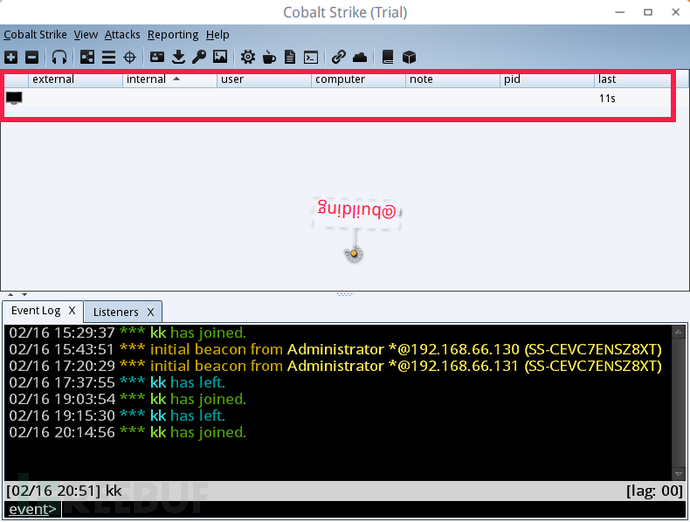Image resolution: width=690 pixels, height=522 pixels.
Task: Click the help book icon
Action: tap(388, 57)
